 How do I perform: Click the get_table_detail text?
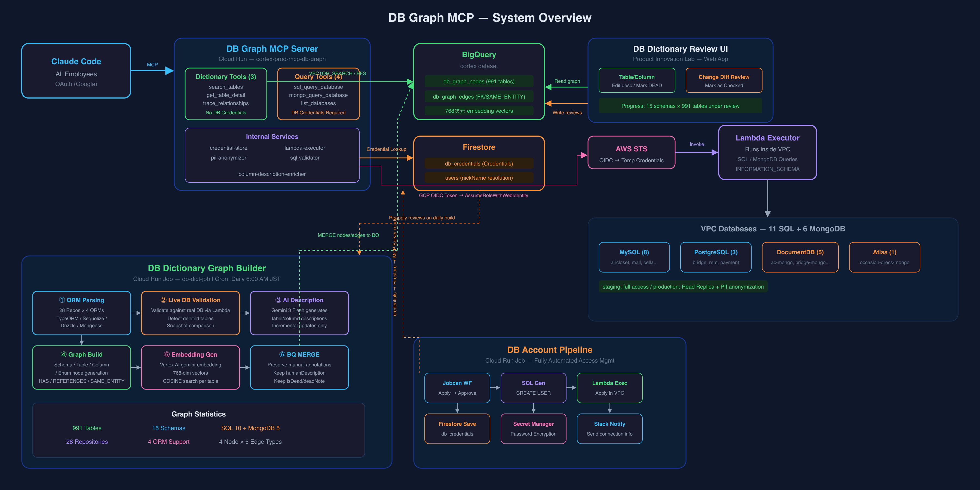226,95
